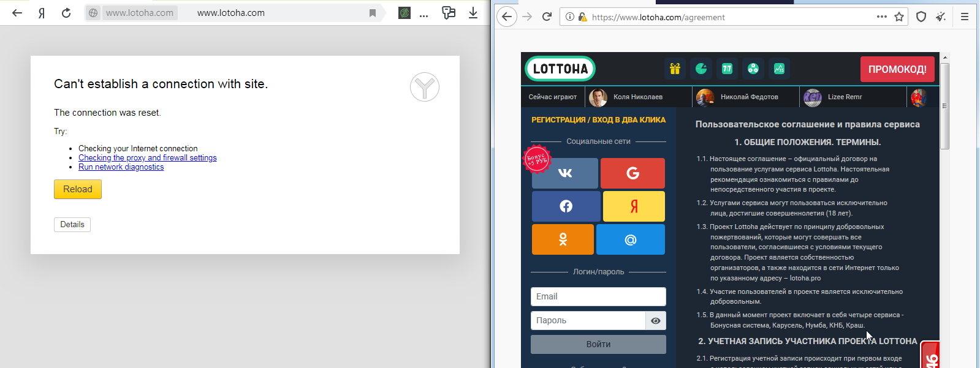
Task: Click the Firefox sparkle extension icon
Action: tap(941, 17)
